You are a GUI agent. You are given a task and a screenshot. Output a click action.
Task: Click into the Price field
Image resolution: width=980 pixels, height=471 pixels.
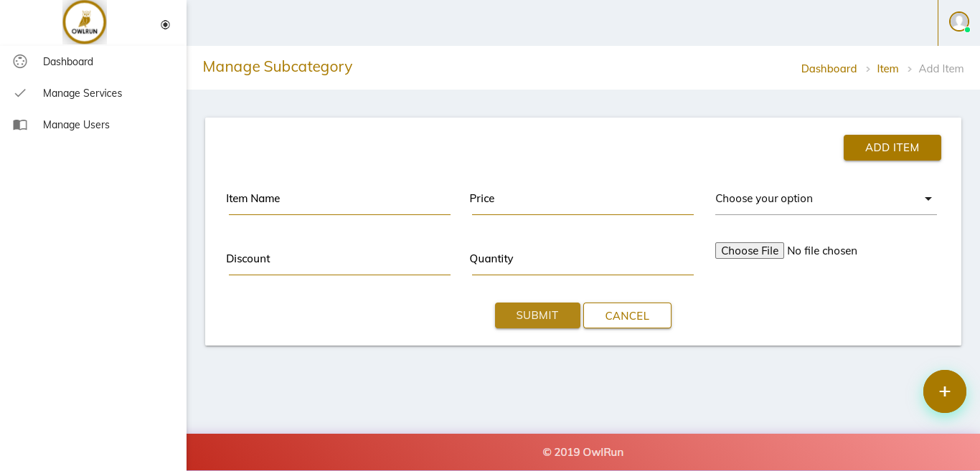(x=582, y=201)
